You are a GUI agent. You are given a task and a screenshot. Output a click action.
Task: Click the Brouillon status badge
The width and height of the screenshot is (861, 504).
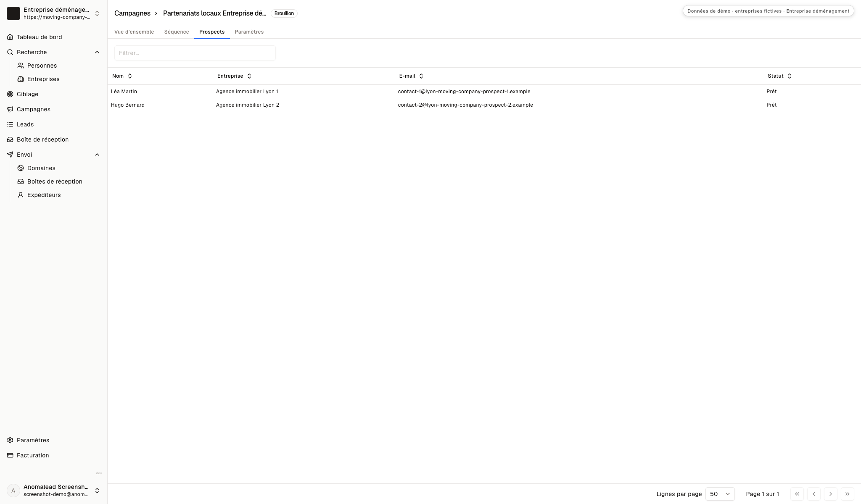tap(284, 13)
